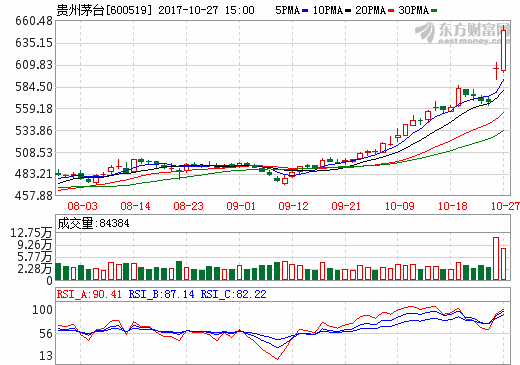Click the RSI axis value 13
This screenshot has width=520, height=365.
point(46,356)
